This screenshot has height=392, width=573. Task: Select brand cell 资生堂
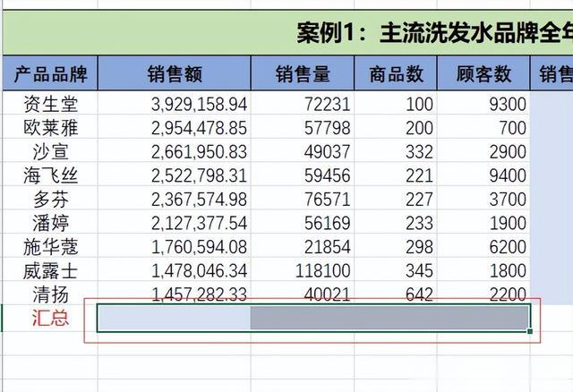click(x=50, y=104)
